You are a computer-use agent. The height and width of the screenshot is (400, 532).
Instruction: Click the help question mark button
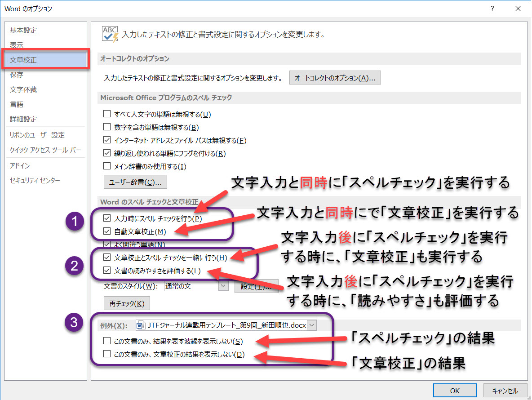[492, 9]
